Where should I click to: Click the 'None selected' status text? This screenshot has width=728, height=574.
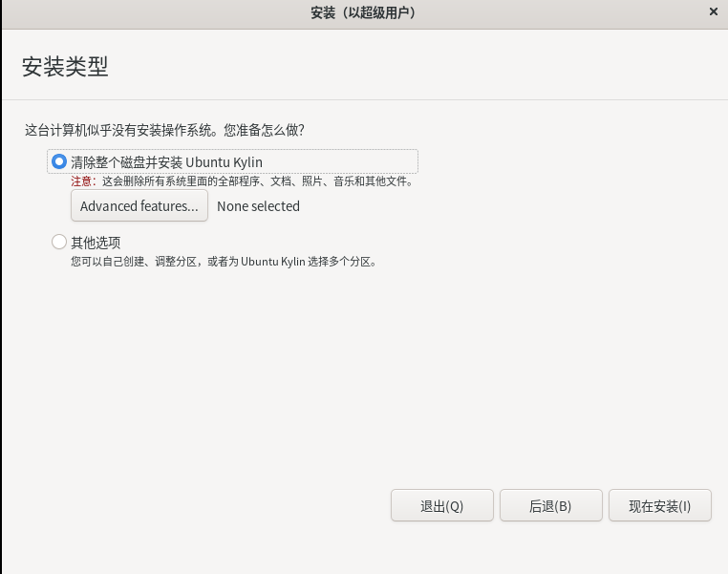tap(258, 206)
